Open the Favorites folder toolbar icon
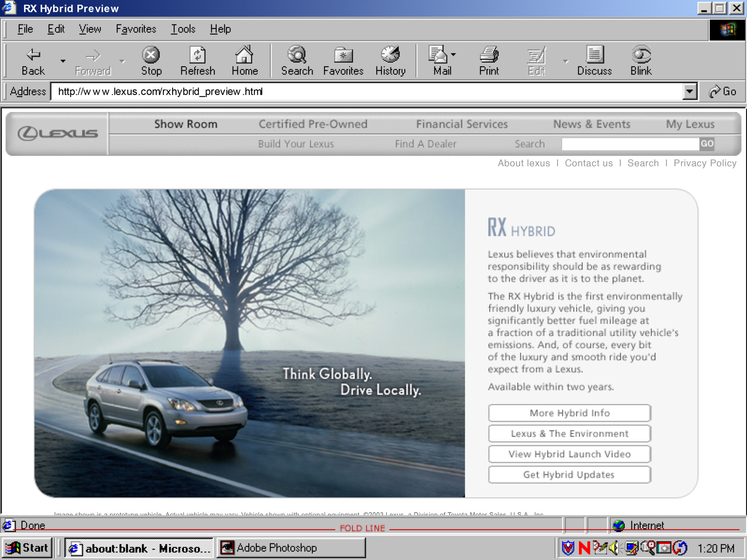The height and width of the screenshot is (560, 747). coord(343,55)
